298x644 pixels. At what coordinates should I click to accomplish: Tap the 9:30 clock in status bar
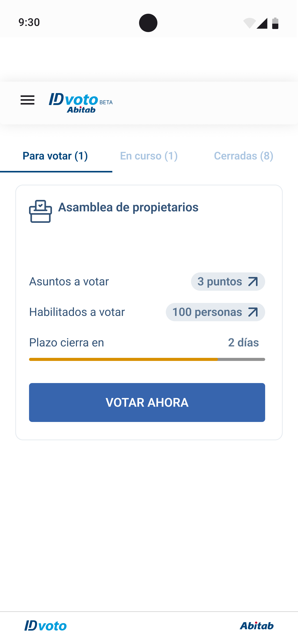29,22
